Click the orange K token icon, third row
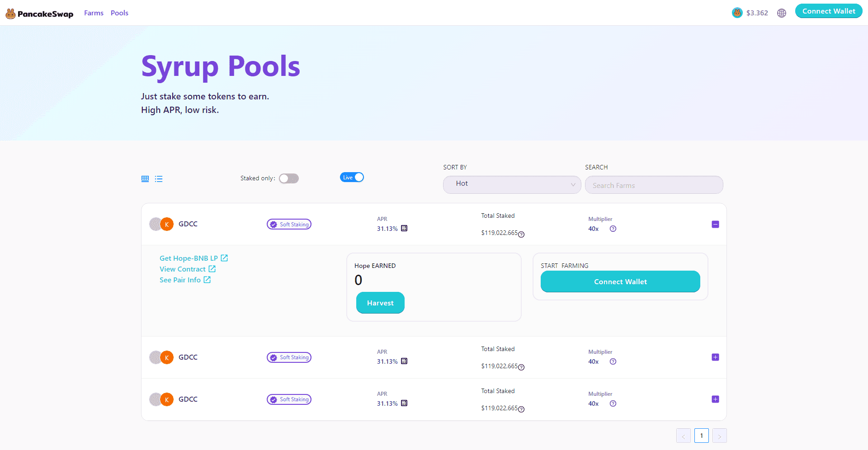Image resolution: width=868 pixels, height=450 pixels. (x=167, y=399)
